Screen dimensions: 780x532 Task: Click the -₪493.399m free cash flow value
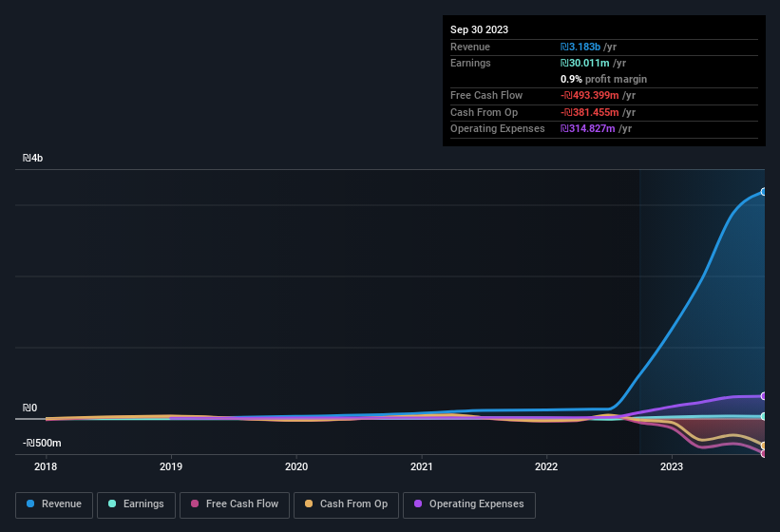[589, 95]
